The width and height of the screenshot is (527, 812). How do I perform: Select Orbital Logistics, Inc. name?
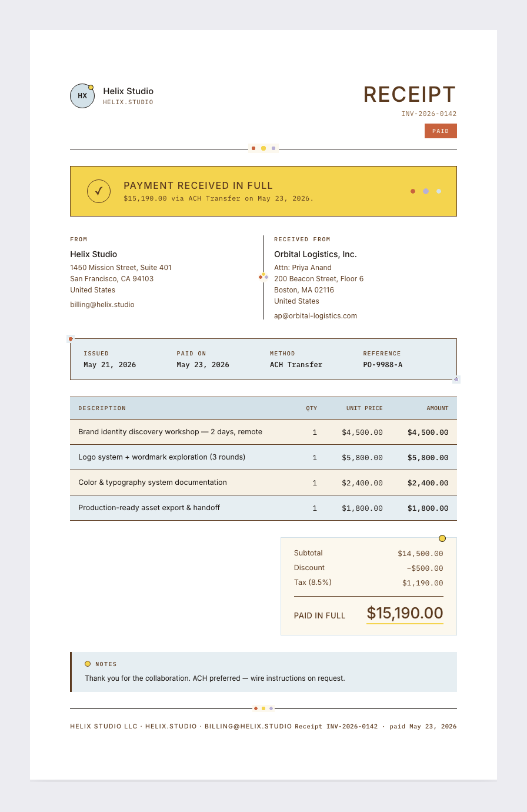315,254
